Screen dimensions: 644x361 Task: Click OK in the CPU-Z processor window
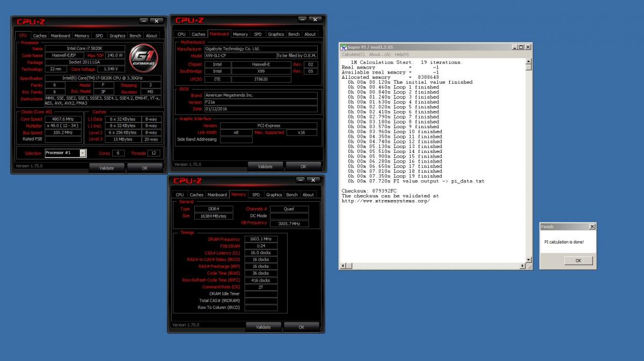pos(145,168)
